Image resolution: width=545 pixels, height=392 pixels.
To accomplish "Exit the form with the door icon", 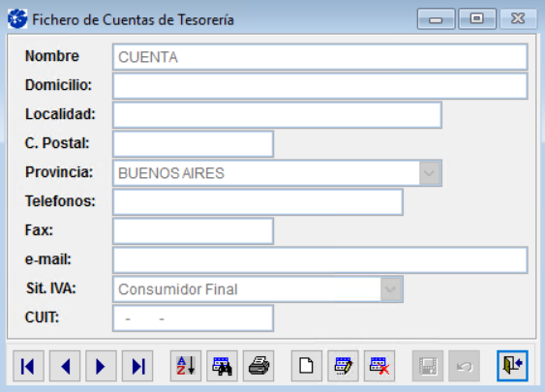I will (x=513, y=366).
